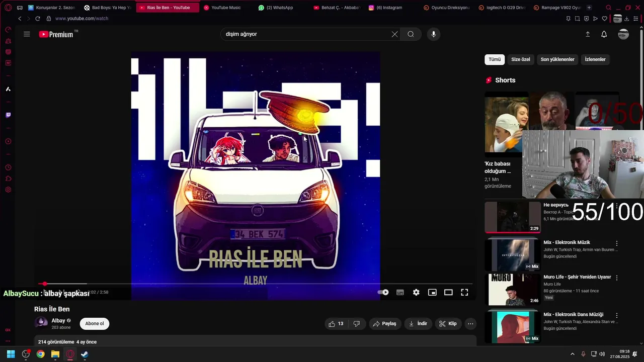
Task: Select the Tümü filter chip
Action: pos(495,59)
